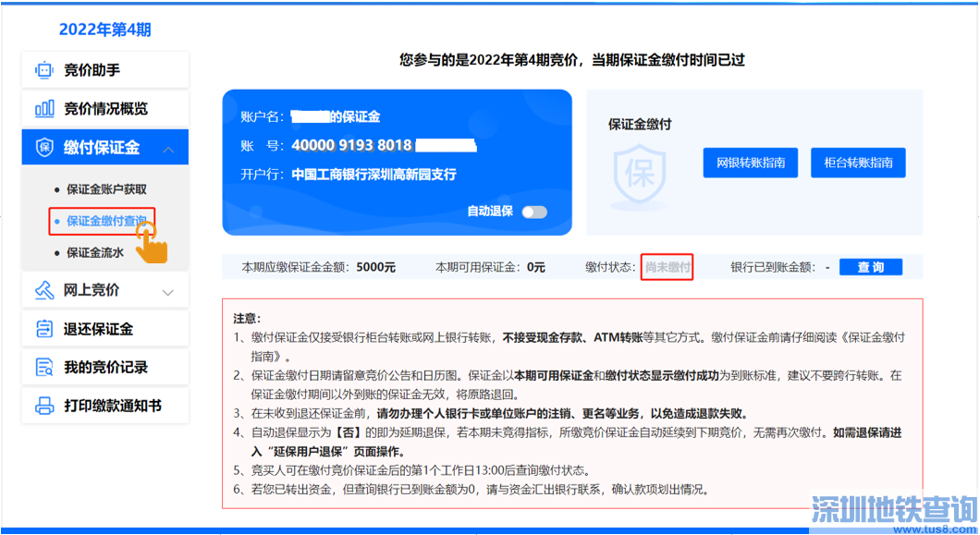Viewport: 980px width, 535px height.
Task: Open 网上竞价 menu item
Action: pyautogui.click(x=105, y=290)
